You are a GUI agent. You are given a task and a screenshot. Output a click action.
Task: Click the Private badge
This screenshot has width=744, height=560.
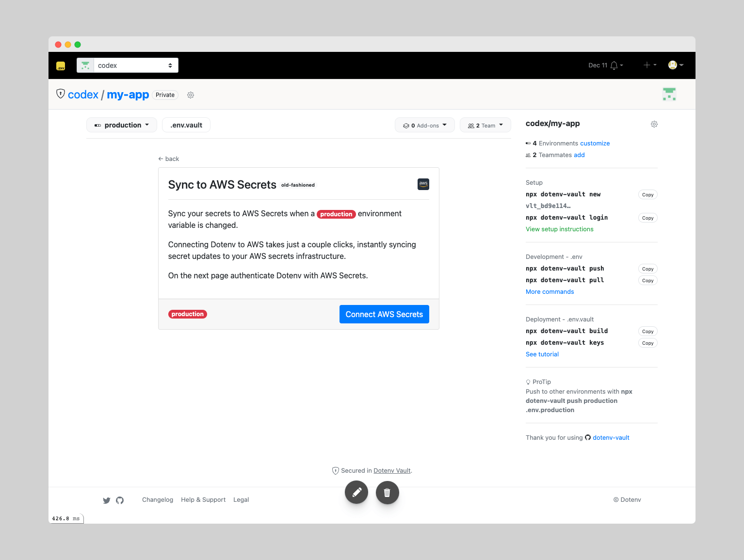click(165, 95)
